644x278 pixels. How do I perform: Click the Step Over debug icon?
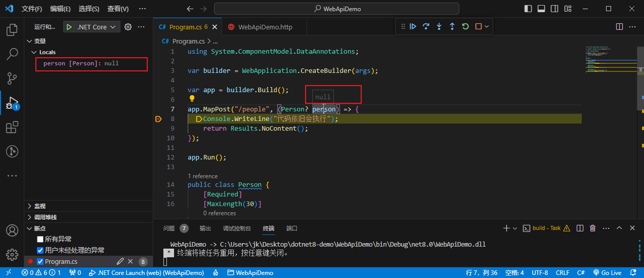(426, 27)
